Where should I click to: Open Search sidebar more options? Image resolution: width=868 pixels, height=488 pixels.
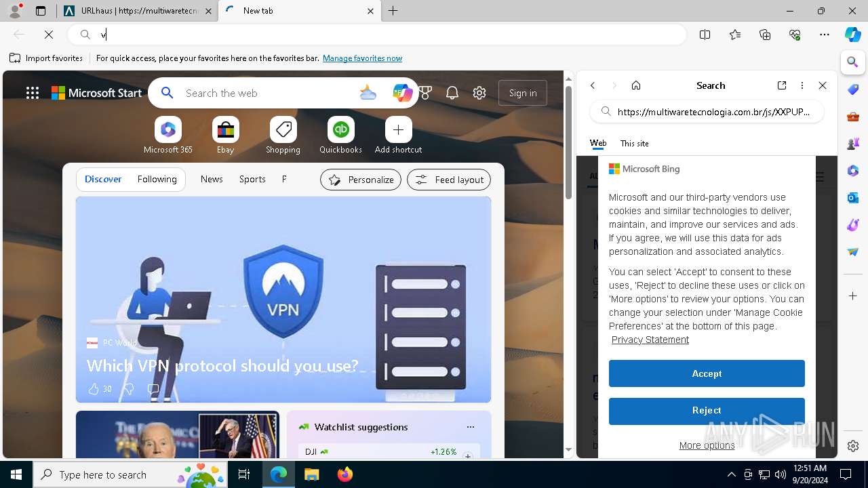(802, 85)
